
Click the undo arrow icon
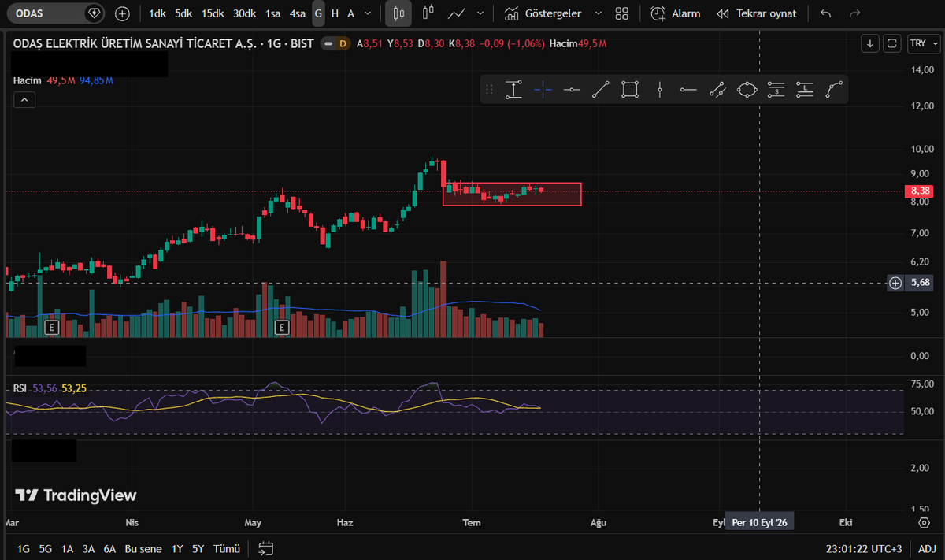pos(825,13)
